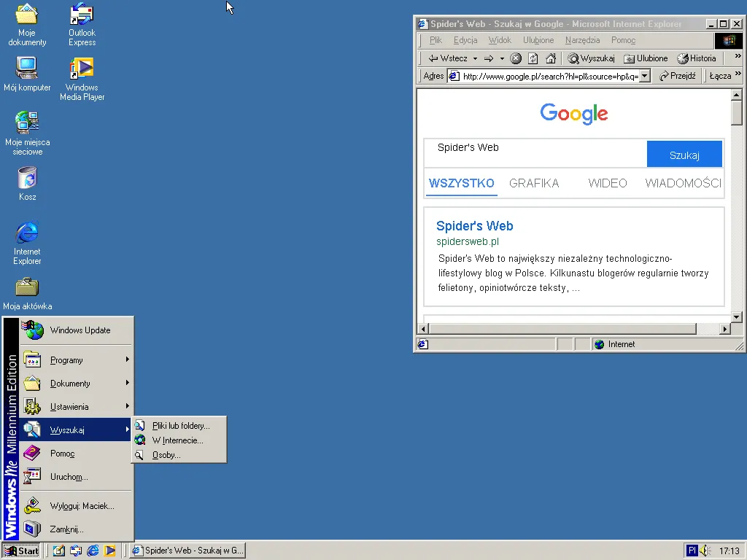The width and height of the screenshot is (747, 560).
Task: Open the Historia pane from IE toolbar
Action: coord(697,58)
